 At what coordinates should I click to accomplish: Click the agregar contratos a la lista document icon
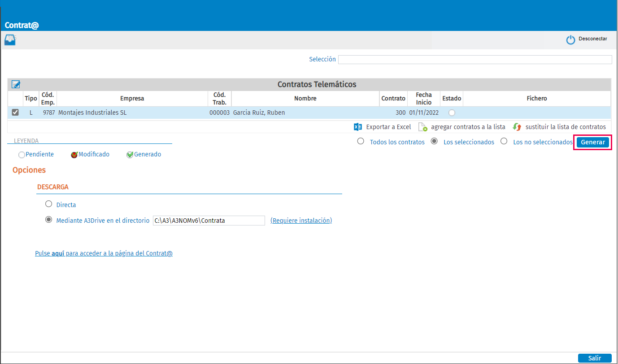(x=423, y=127)
